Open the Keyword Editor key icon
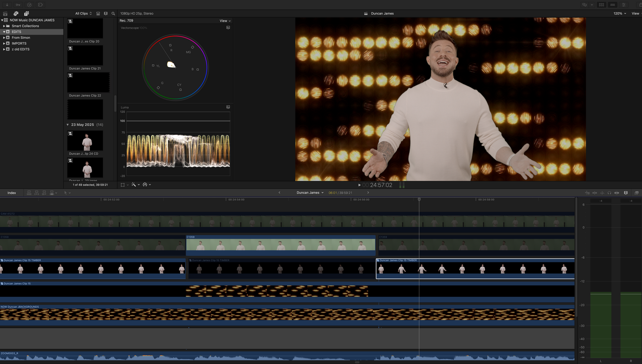Image resolution: width=642 pixels, height=364 pixels. [x=18, y=5]
